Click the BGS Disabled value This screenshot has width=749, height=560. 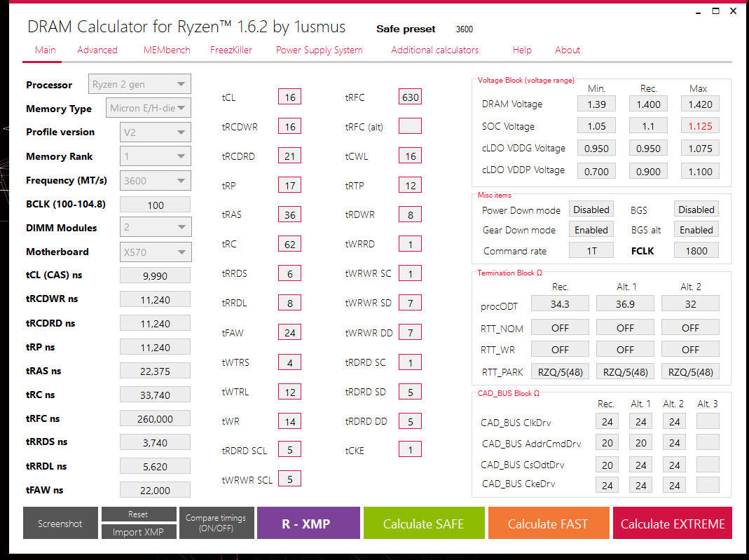tap(696, 210)
